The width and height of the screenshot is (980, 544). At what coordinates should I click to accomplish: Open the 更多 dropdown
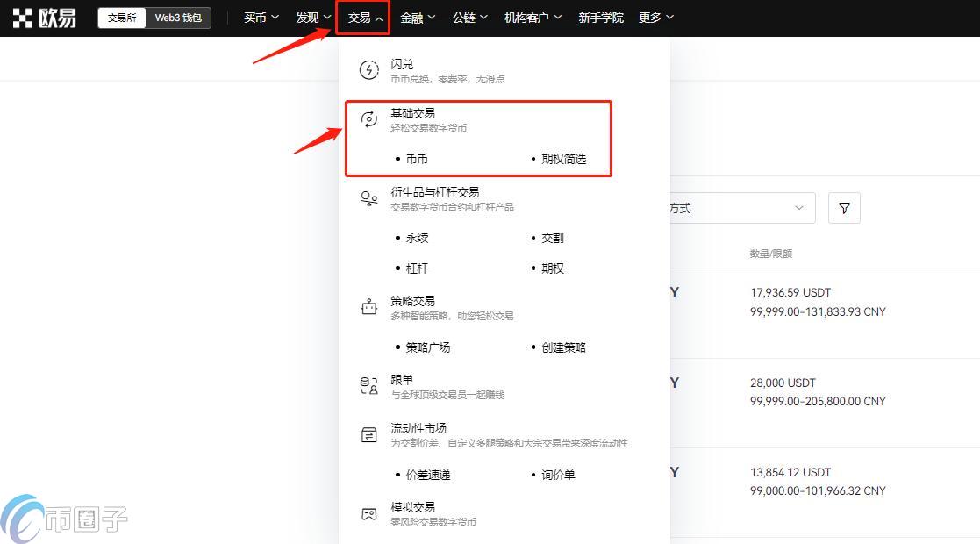[655, 17]
